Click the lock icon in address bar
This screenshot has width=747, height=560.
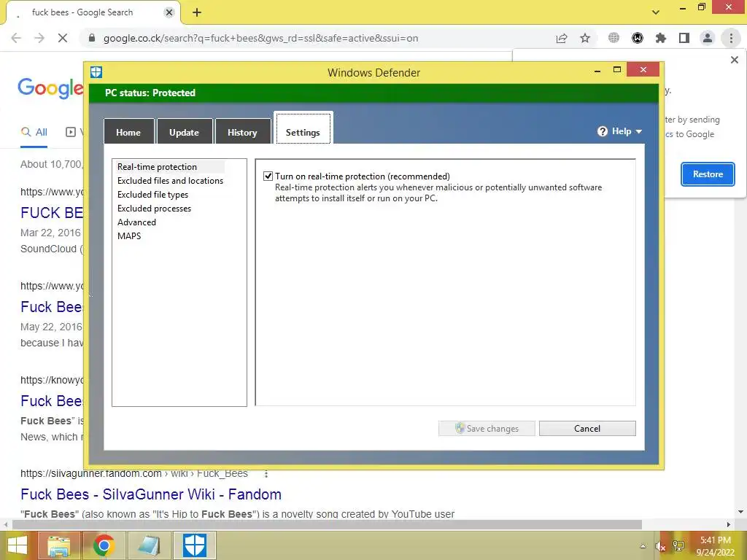click(92, 38)
